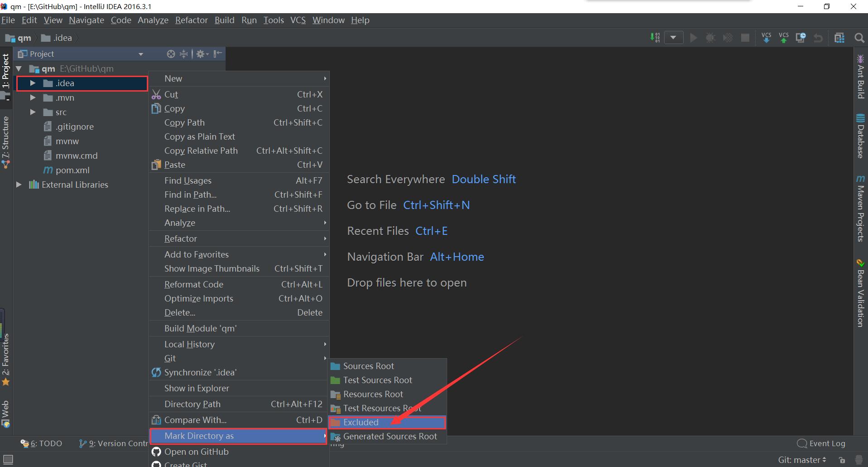Click the Run with Coverage icon
868x467 pixels.
click(x=728, y=38)
